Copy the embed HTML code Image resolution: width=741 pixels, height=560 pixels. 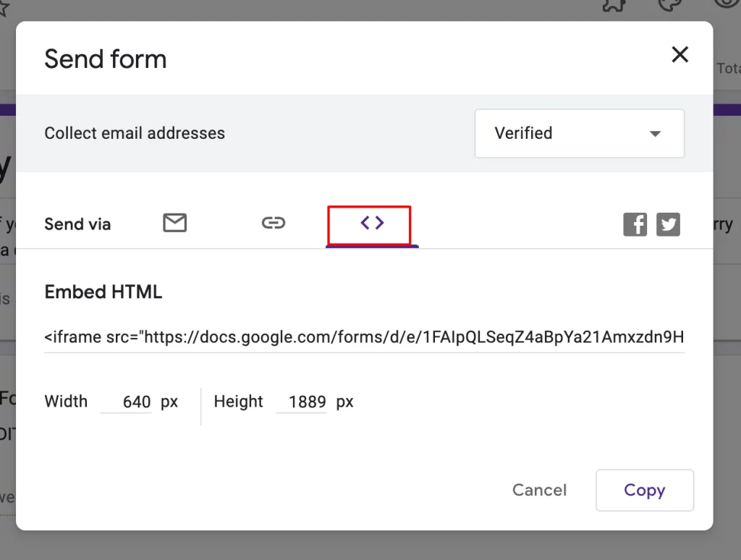pyautogui.click(x=644, y=490)
